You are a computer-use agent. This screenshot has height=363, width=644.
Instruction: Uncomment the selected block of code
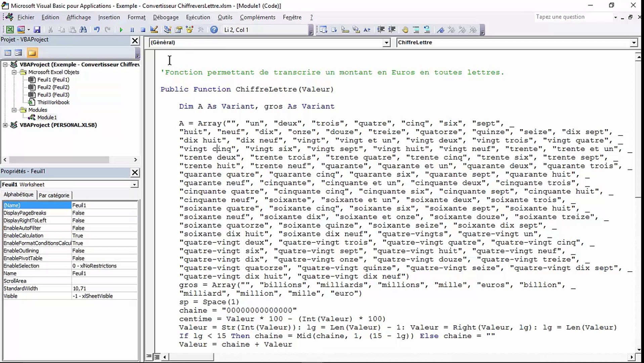(x=427, y=30)
